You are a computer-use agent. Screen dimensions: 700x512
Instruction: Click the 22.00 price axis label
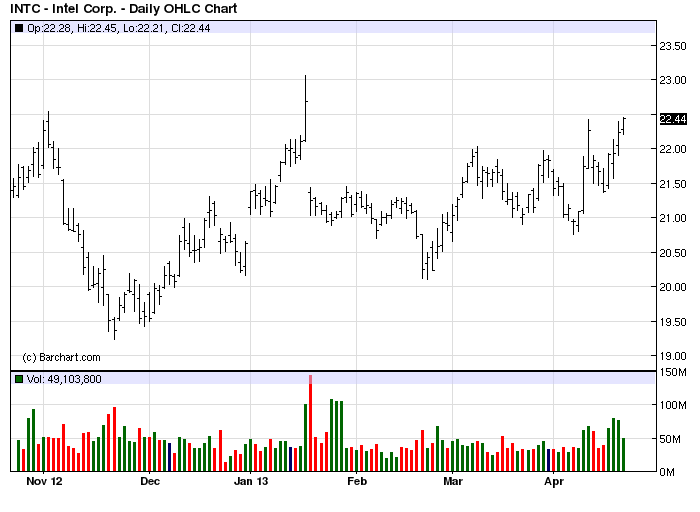point(673,149)
